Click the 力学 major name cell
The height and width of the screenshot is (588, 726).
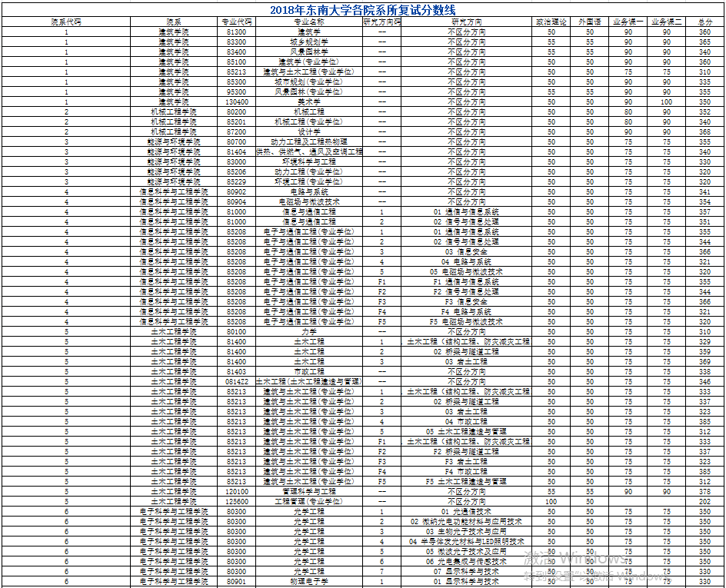(309, 332)
